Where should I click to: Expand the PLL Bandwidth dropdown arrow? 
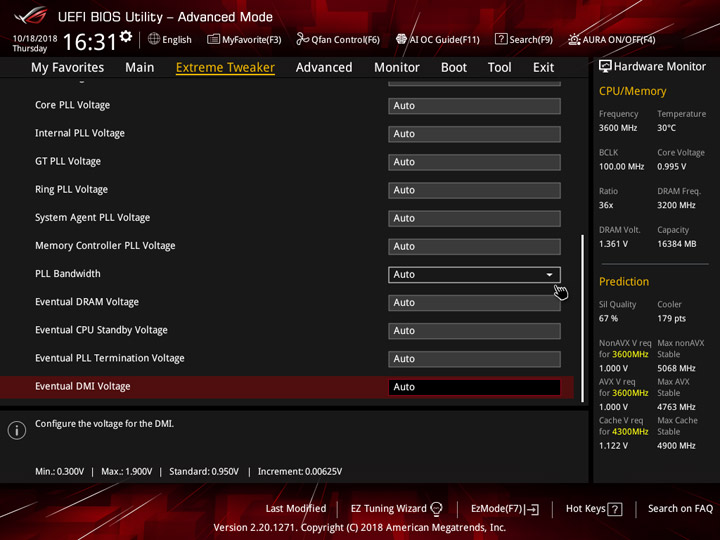(x=549, y=275)
